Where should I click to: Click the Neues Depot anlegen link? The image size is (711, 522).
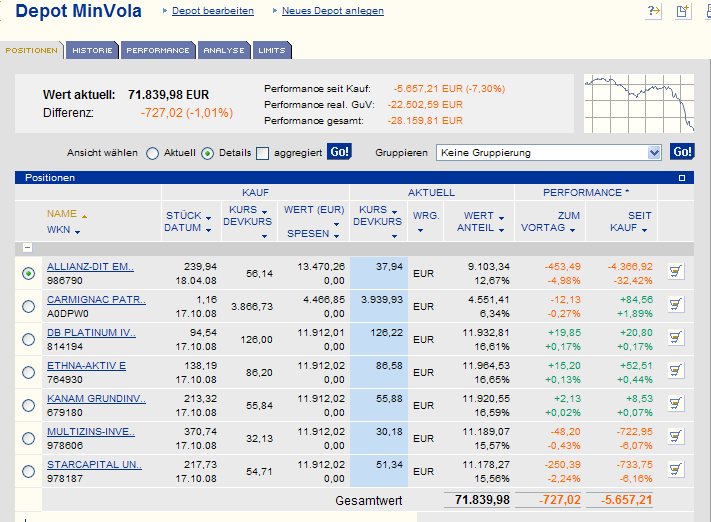tap(332, 11)
